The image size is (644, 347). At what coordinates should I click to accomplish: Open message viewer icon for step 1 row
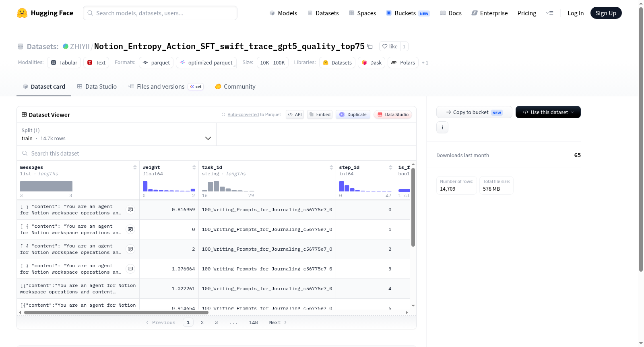pyautogui.click(x=130, y=229)
